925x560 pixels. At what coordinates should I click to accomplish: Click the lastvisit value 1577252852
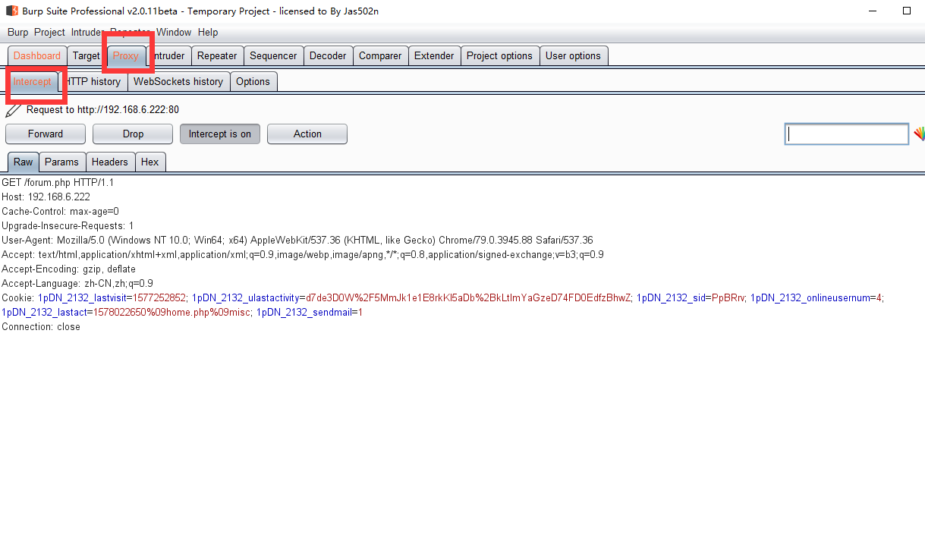159,298
